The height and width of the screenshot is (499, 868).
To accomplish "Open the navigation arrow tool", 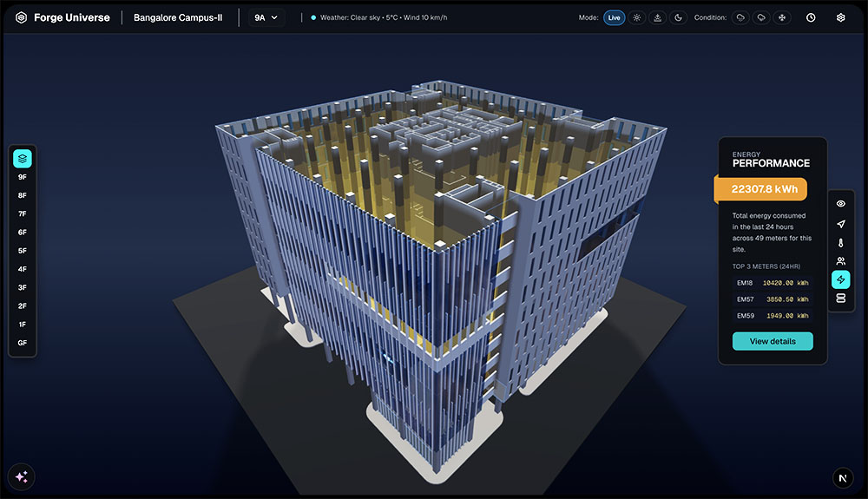I will pos(840,223).
